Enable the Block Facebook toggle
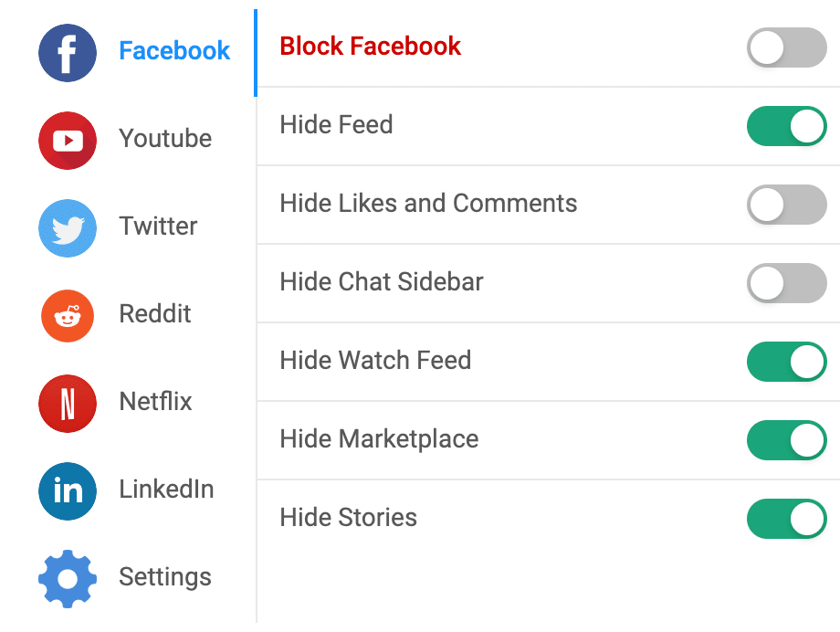Viewport: 840px width, 632px height. tap(786, 47)
